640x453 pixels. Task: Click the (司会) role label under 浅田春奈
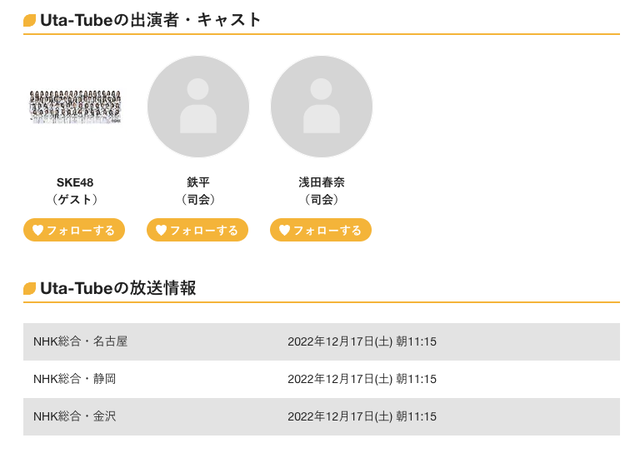322,199
